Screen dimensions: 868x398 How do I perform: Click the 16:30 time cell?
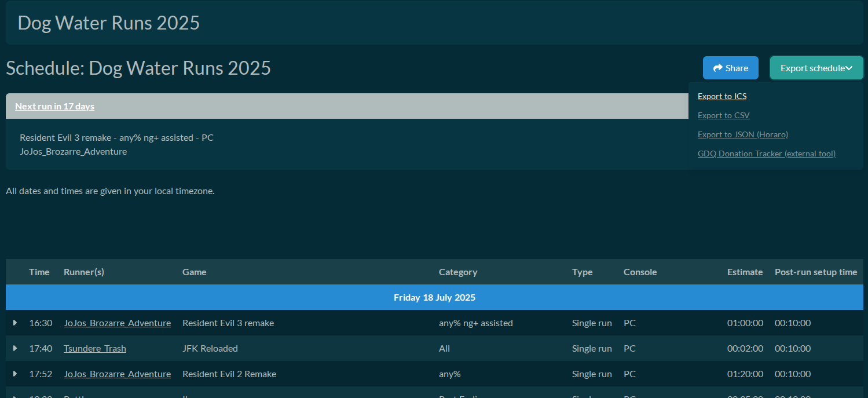click(x=41, y=323)
